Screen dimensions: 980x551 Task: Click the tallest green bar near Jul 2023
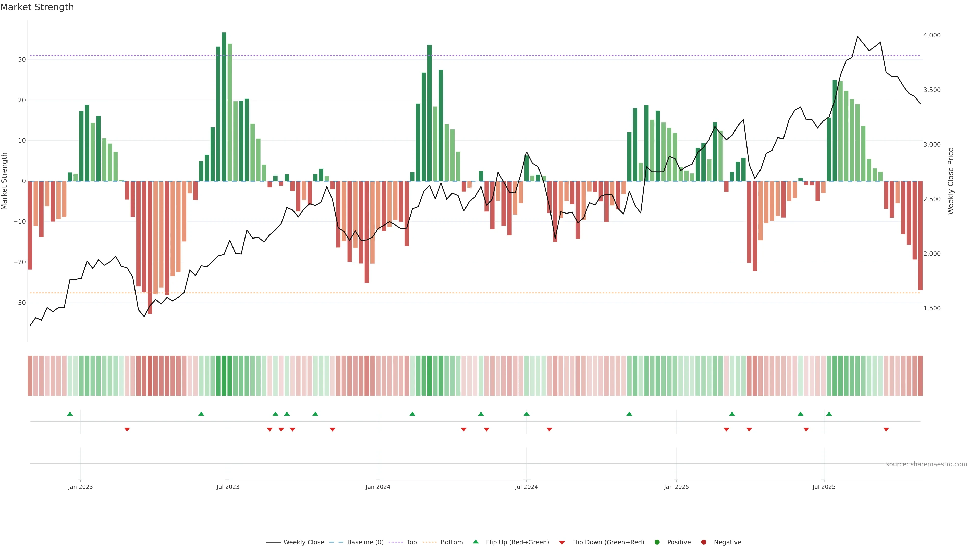pos(224,106)
